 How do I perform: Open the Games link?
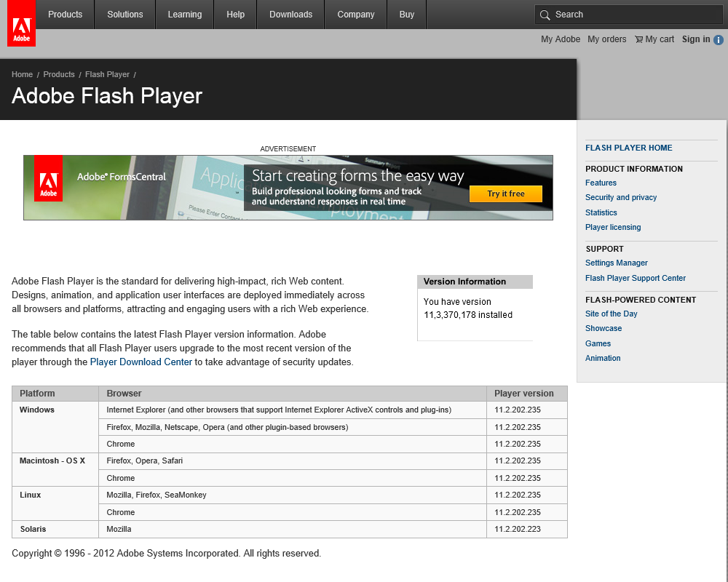pos(598,343)
